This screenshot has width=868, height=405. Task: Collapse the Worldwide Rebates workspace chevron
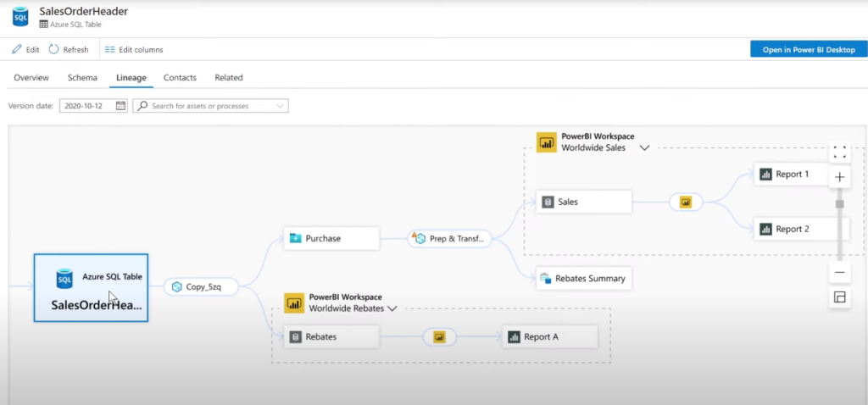pyautogui.click(x=392, y=308)
